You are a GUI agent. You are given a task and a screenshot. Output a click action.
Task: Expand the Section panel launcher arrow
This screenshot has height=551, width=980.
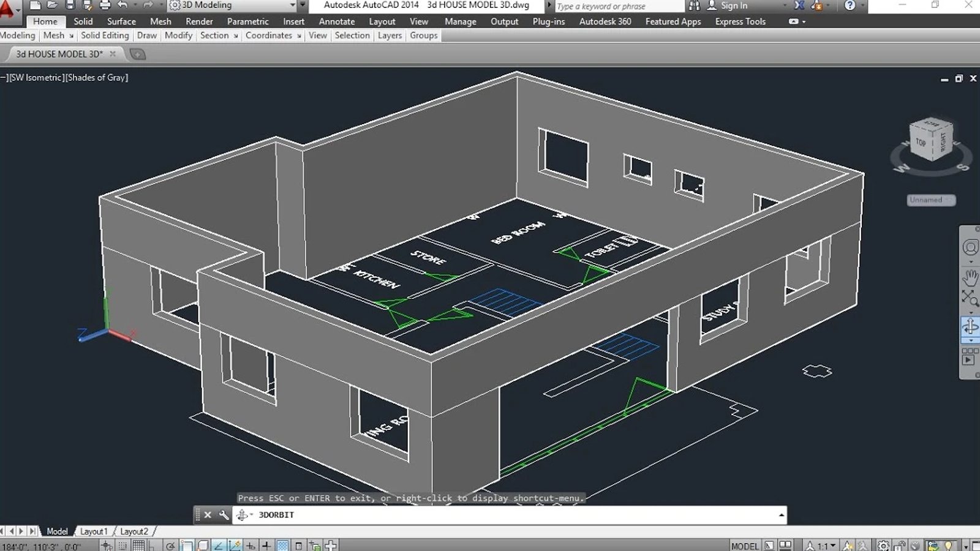point(236,36)
